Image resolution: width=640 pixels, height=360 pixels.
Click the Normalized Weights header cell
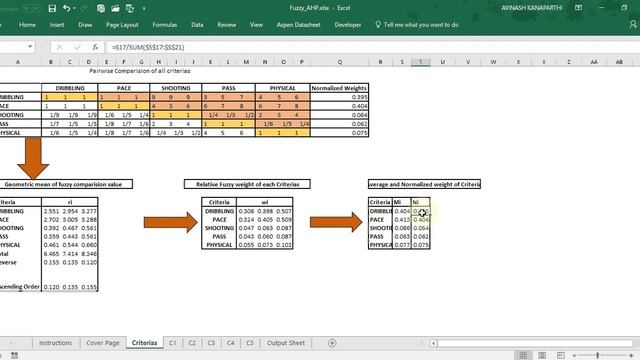pos(339,88)
